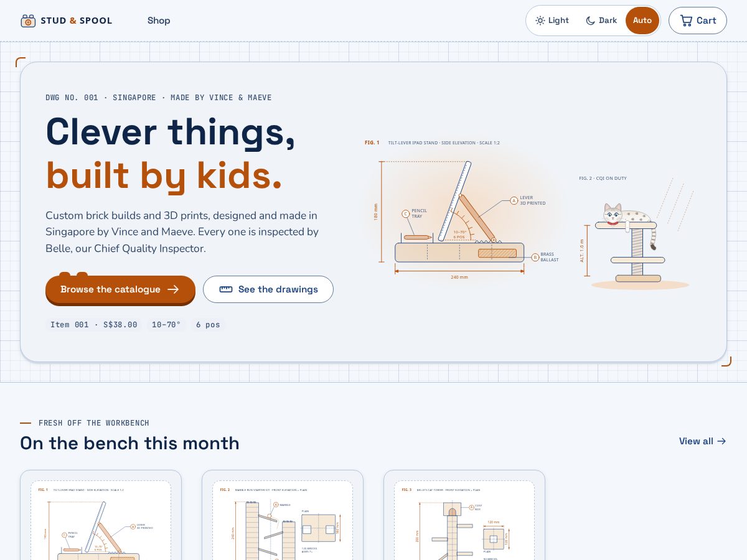The image size is (747, 560).
Task: Open the Stud & Spool home link text
Action: point(77,21)
